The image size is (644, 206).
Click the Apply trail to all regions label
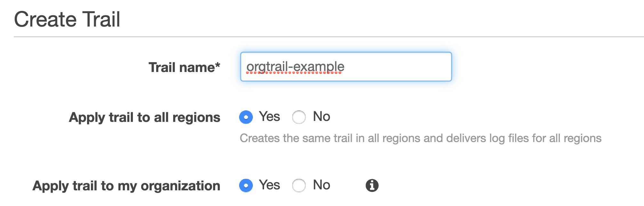click(145, 117)
